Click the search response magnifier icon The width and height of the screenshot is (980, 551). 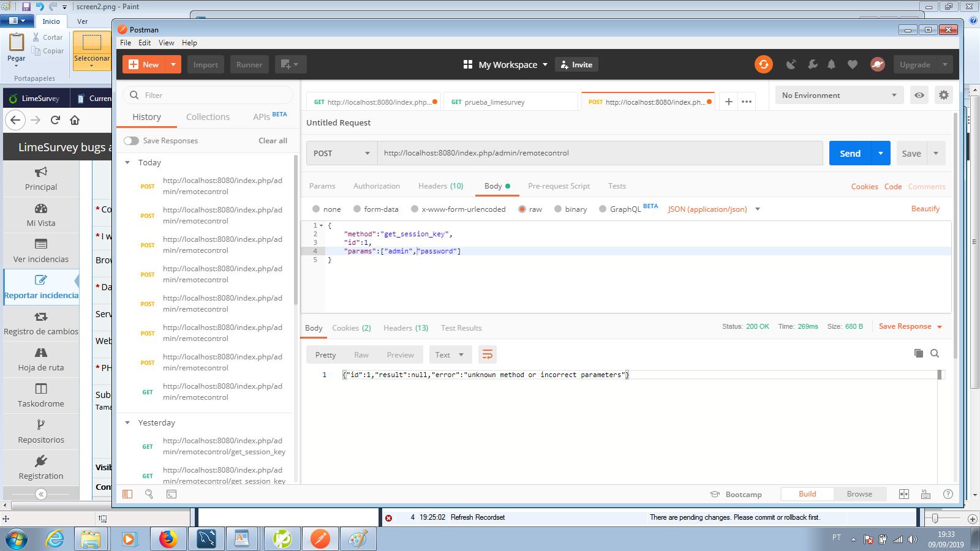(x=935, y=353)
